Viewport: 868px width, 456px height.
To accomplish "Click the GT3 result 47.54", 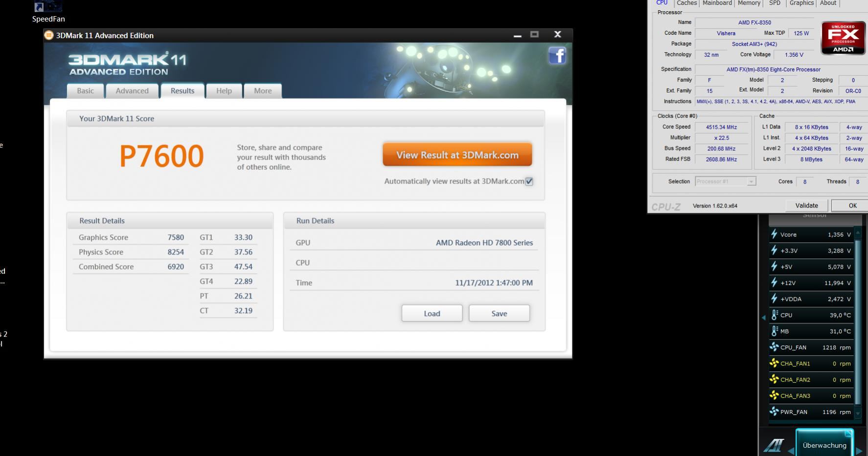I will (243, 267).
